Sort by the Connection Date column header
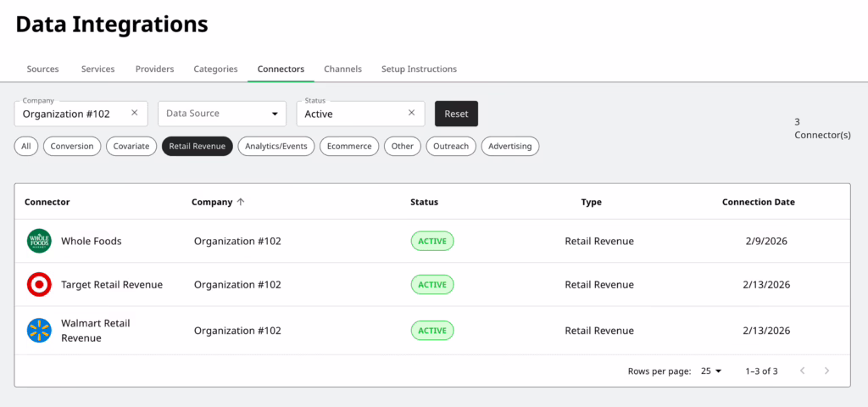868x407 pixels. 759,202
